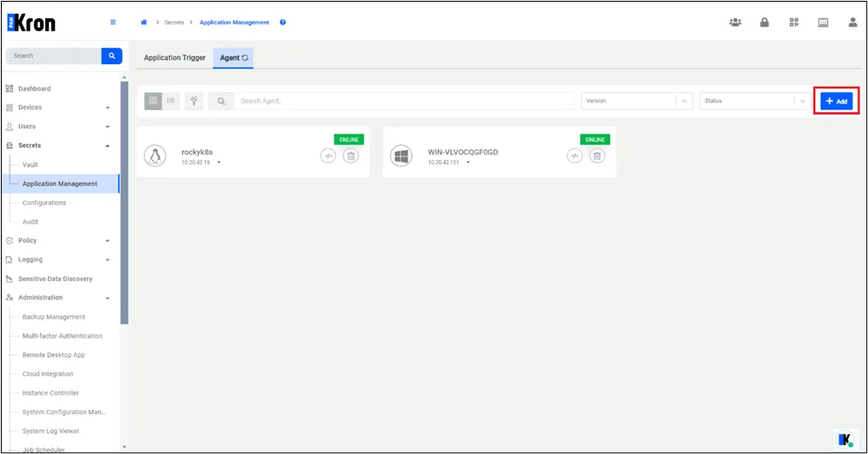The height and width of the screenshot is (454, 868).
Task: Check activity pulse icon for rockyk8s
Action: pos(328,156)
